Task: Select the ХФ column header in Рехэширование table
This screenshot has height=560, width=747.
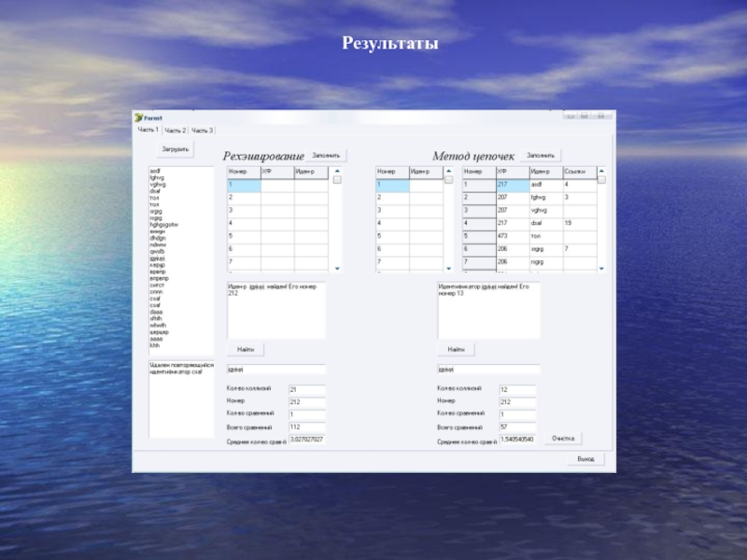Action: pos(277,172)
